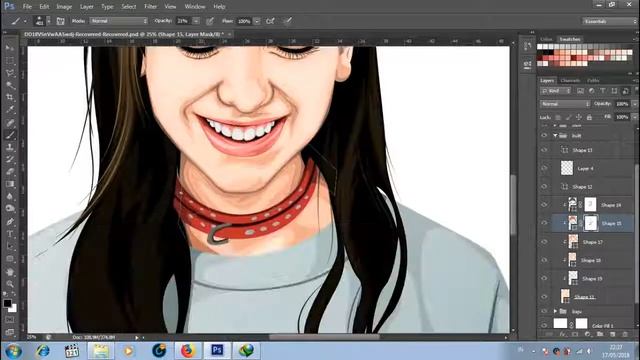Switch to the Paths tab

[593, 80]
